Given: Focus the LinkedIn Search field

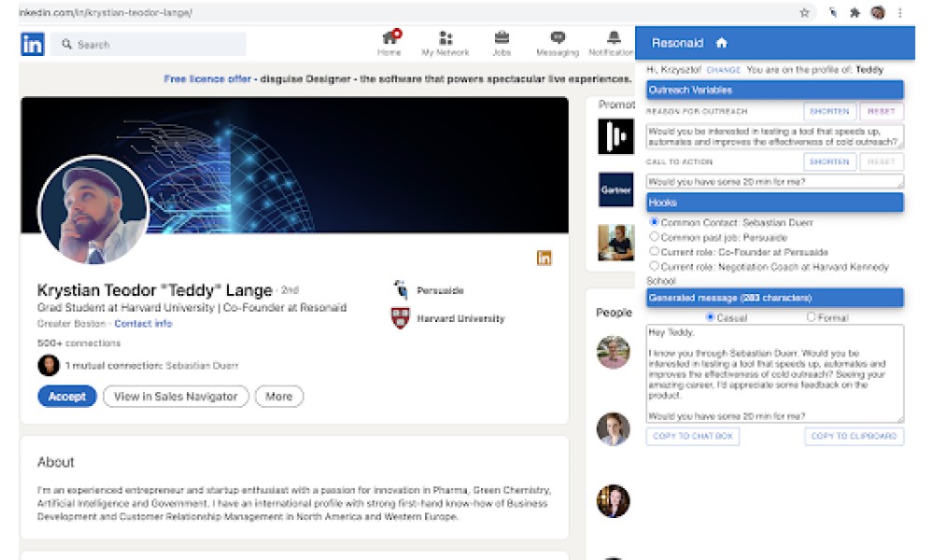Looking at the screenshot, I should 149,44.
